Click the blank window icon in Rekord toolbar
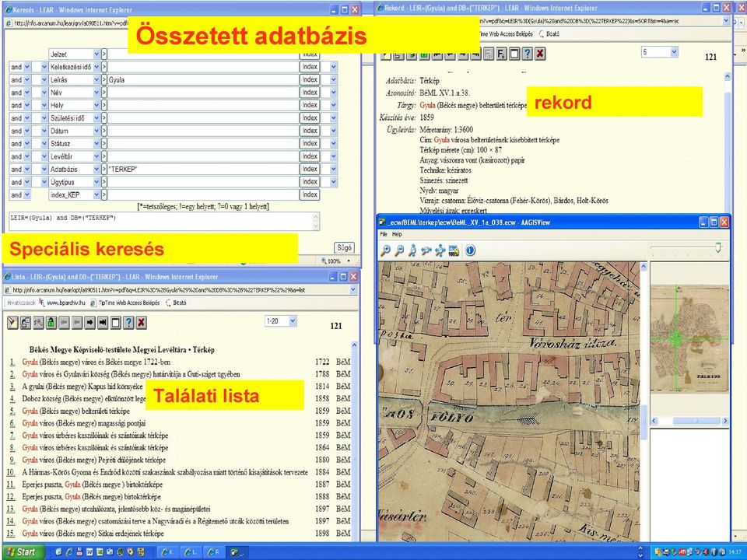 point(514,54)
